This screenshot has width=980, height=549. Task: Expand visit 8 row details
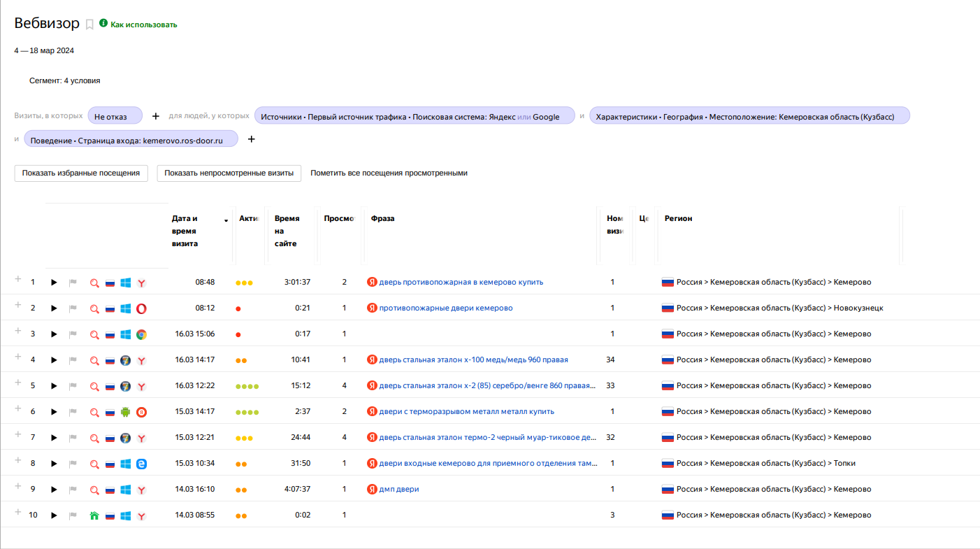(18, 460)
